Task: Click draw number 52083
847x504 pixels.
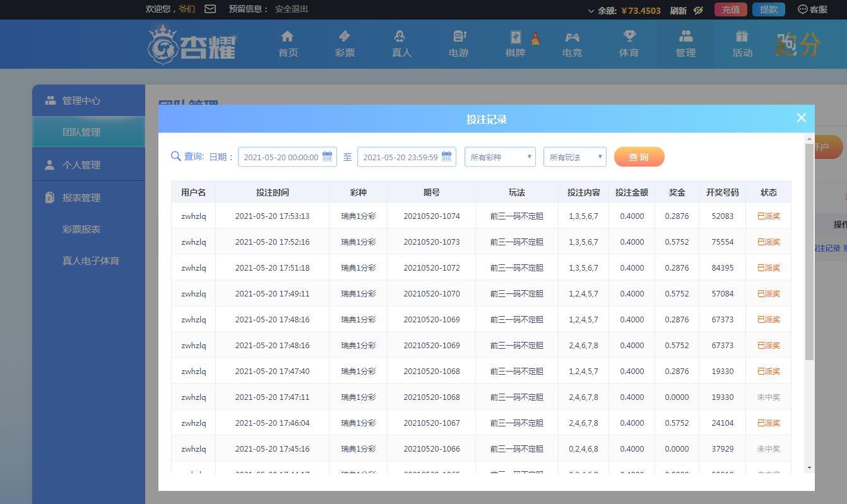Action: coord(723,216)
